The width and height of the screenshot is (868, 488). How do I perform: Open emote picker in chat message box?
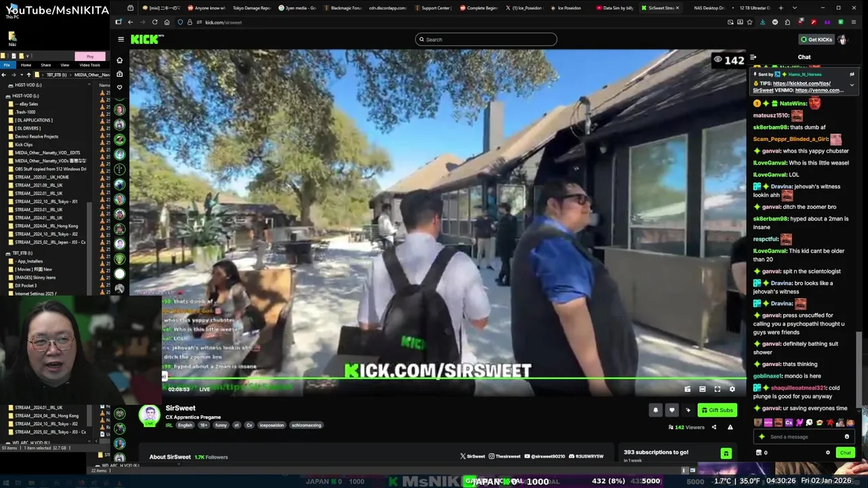[x=846, y=436]
